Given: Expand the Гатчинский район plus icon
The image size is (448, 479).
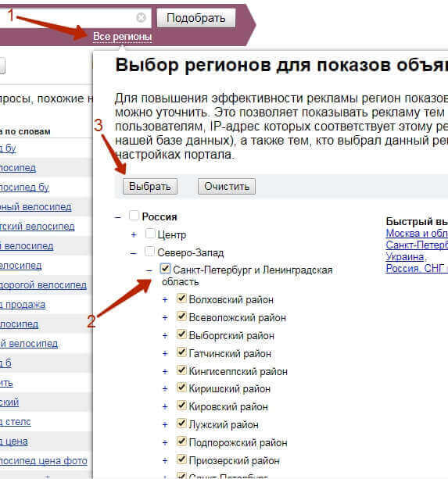Looking at the screenshot, I should coord(165,353).
